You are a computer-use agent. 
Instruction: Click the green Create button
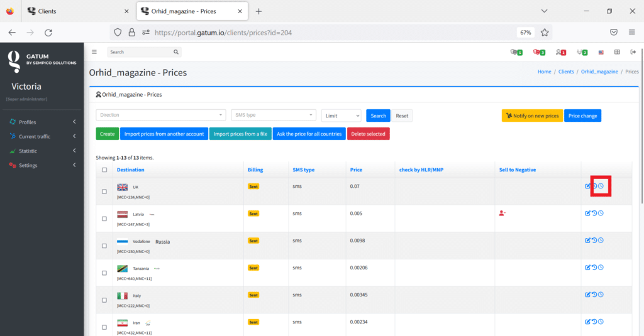click(x=107, y=134)
